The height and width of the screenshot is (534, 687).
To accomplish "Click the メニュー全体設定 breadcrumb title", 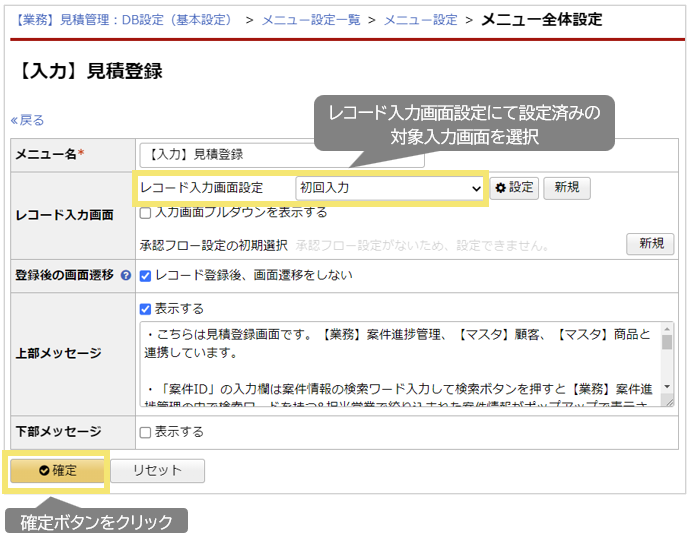I will pos(542,20).
